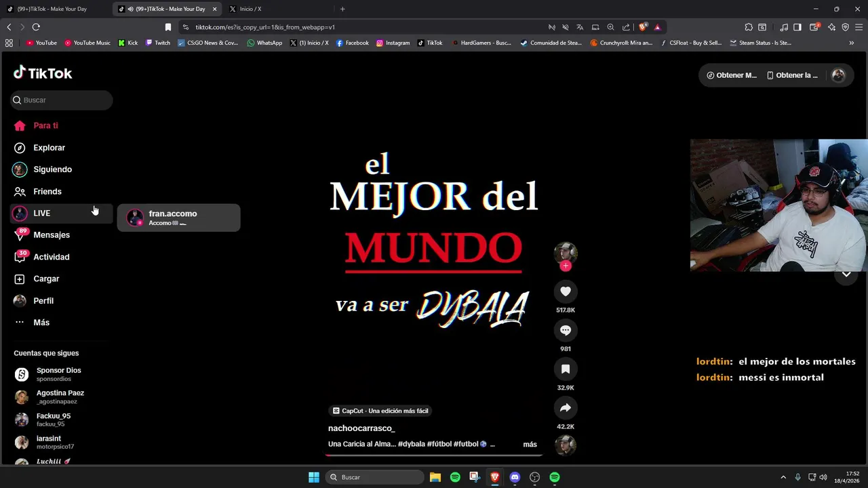This screenshot has height=488, width=868.
Task: Open the Twitch bookmark
Action: (x=157, y=43)
